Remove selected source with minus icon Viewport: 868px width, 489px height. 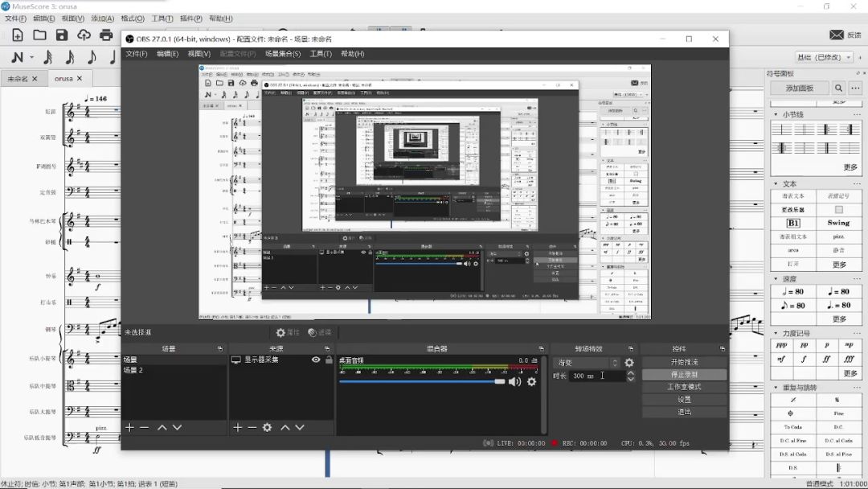tap(252, 428)
